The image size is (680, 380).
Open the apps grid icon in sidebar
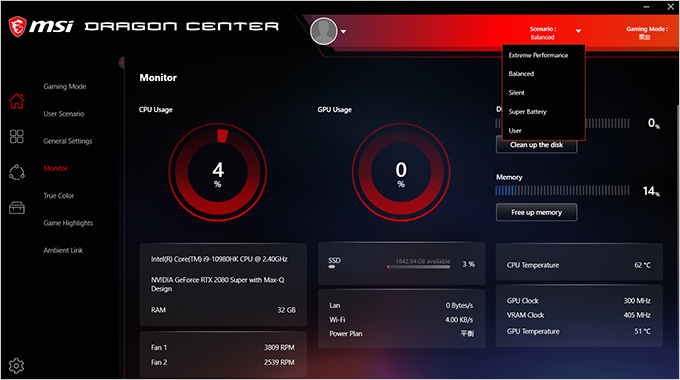[17, 137]
